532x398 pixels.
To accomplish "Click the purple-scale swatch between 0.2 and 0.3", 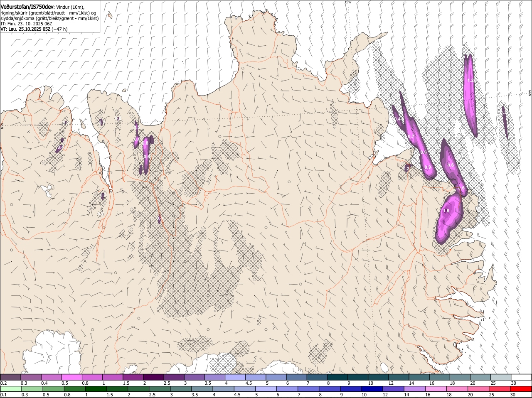I will pyautogui.click(x=11, y=377).
